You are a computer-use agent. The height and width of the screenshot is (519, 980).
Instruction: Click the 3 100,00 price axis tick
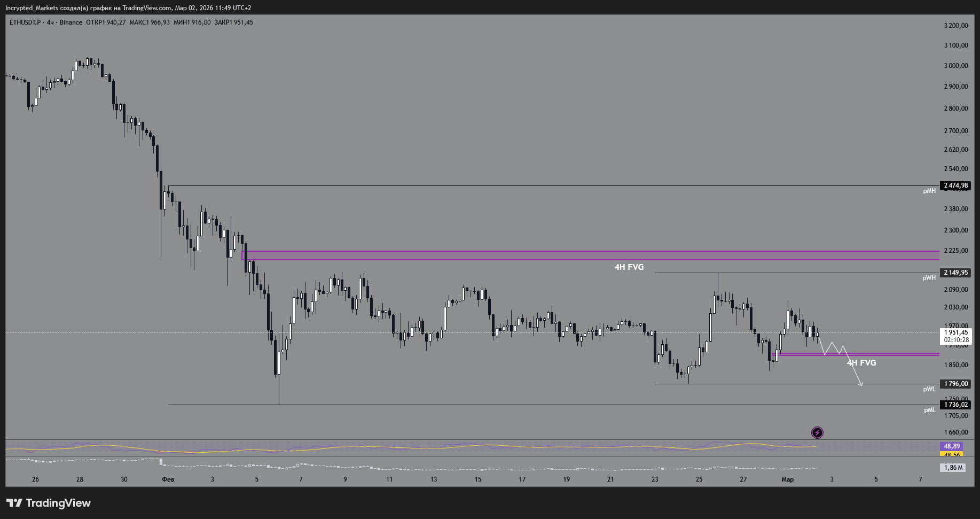coord(956,45)
